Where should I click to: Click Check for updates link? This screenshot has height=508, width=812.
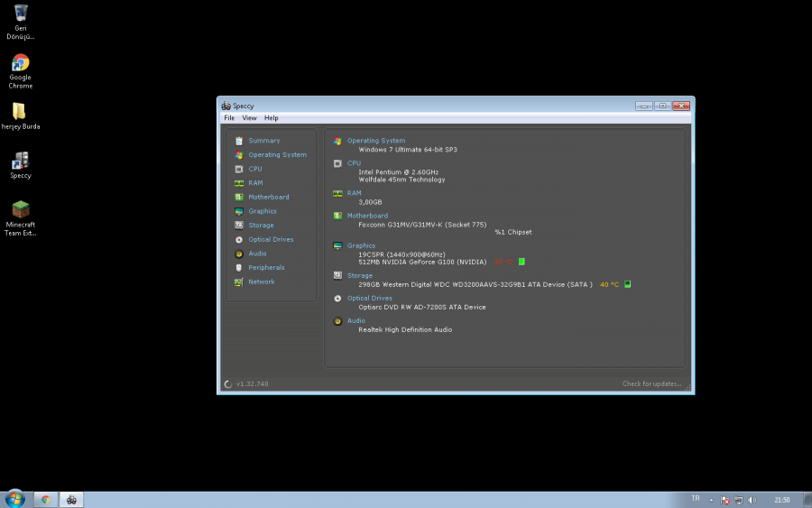click(x=651, y=383)
